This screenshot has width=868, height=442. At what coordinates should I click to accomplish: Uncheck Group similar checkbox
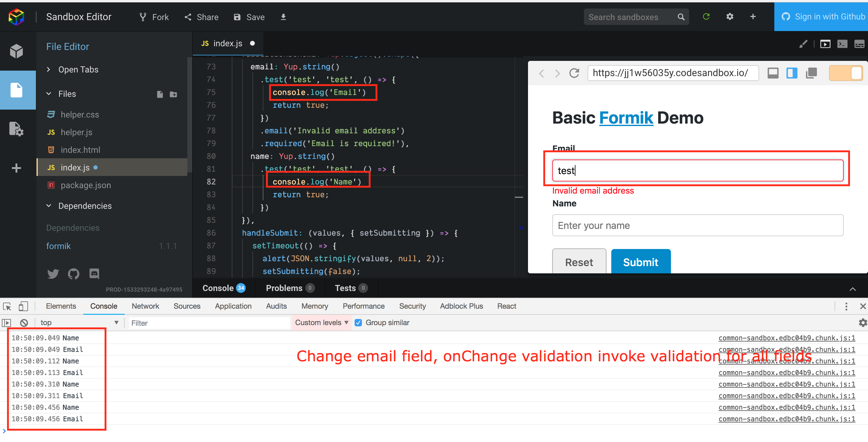[x=359, y=323]
